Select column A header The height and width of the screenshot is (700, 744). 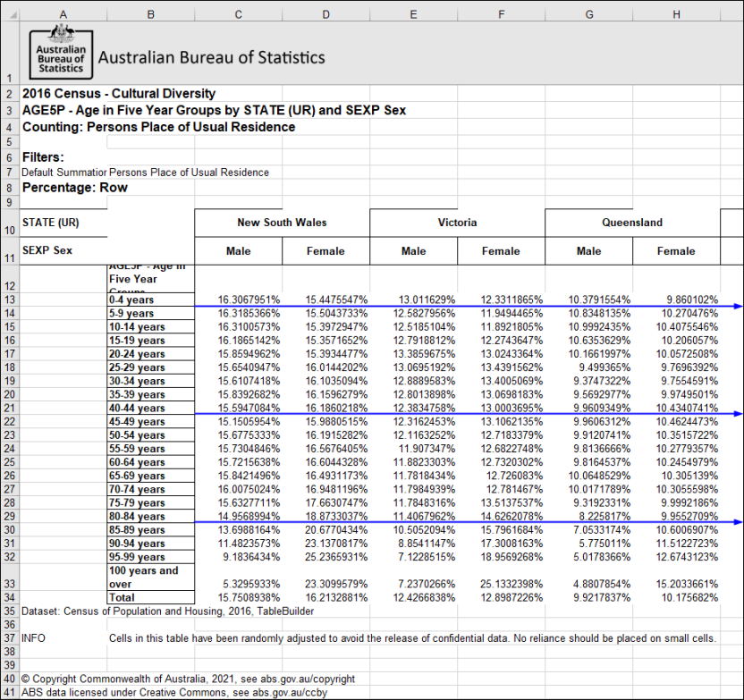63,14
